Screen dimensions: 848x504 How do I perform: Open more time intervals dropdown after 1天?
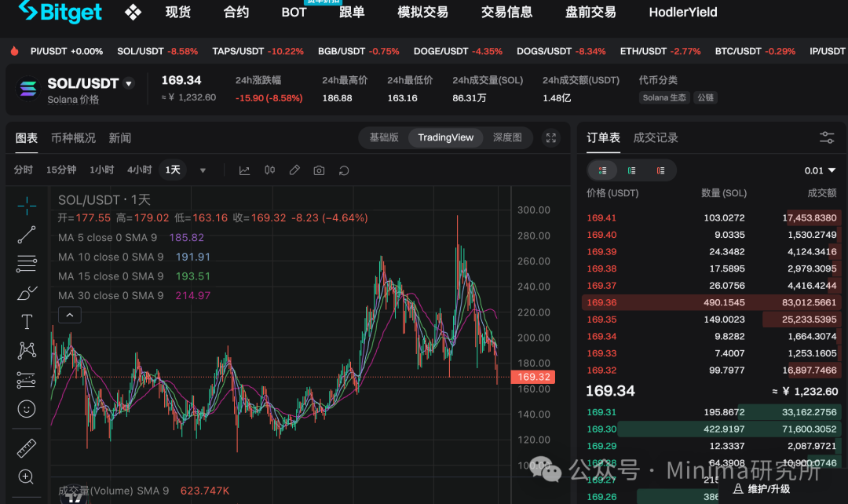203,170
